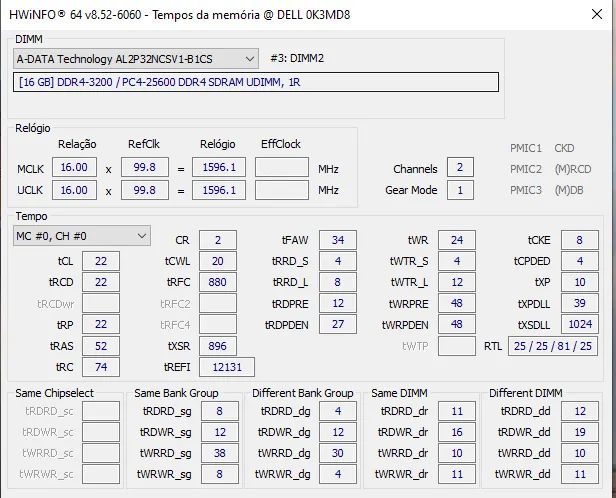
Task: Click the tWR value 24 field
Action: pyautogui.click(x=457, y=240)
